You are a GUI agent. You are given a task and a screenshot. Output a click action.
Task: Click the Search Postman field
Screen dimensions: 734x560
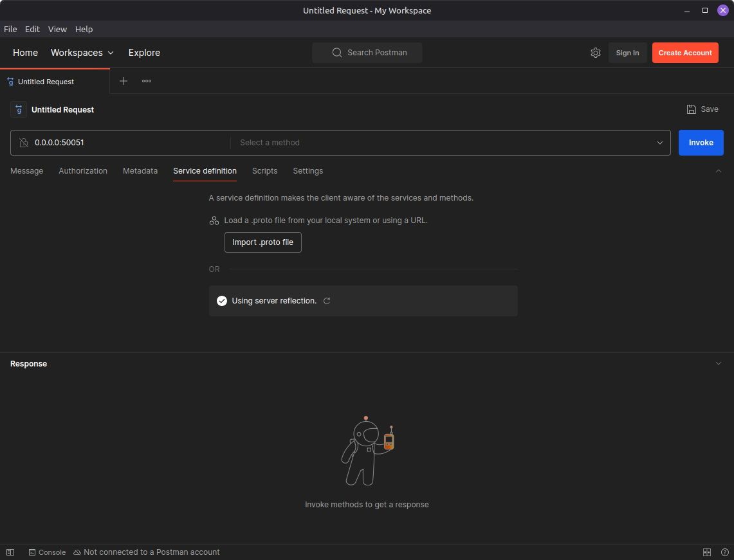click(367, 53)
